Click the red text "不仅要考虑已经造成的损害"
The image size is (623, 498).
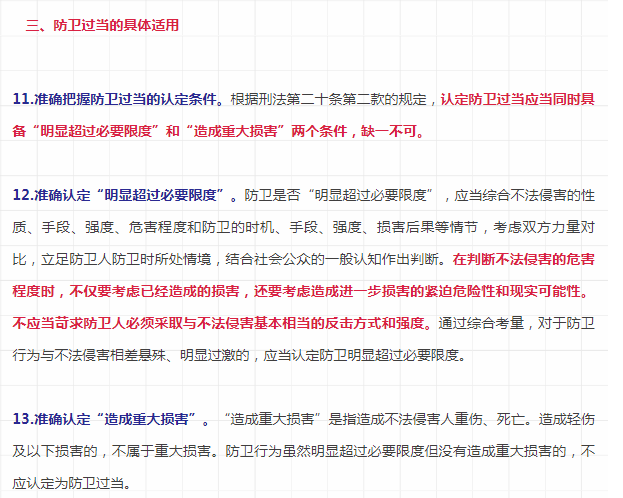click(155, 291)
